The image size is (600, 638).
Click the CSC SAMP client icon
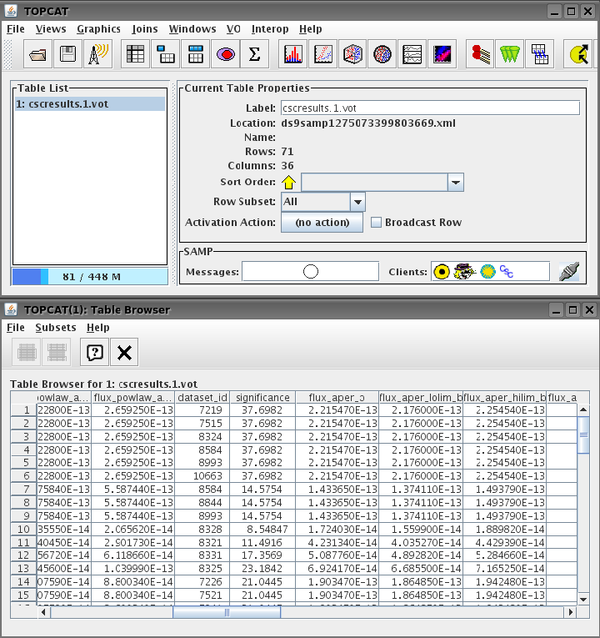[x=506, y=271]
